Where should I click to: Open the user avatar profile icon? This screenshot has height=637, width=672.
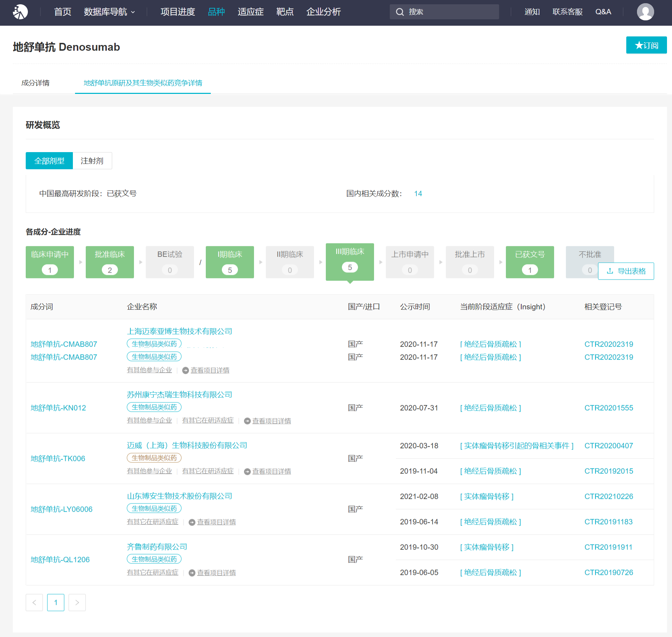(645, 12)
